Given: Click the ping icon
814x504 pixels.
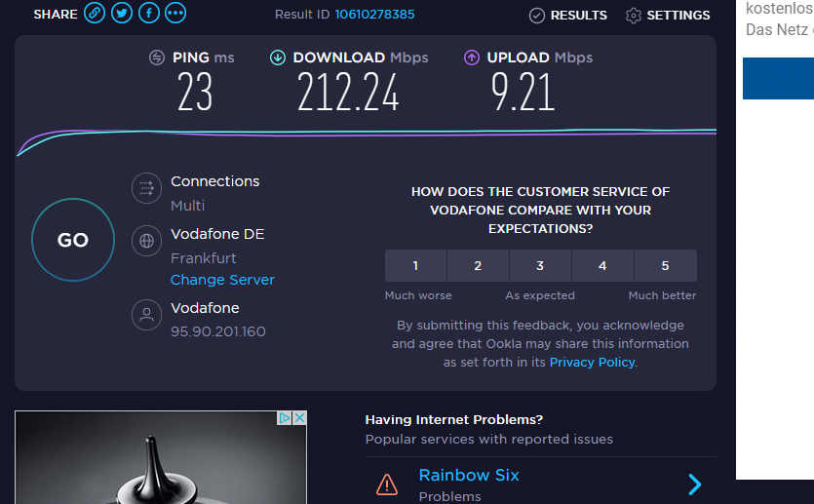Looking at the screenshot, I should pyautogui.click(x=157, y=58).
